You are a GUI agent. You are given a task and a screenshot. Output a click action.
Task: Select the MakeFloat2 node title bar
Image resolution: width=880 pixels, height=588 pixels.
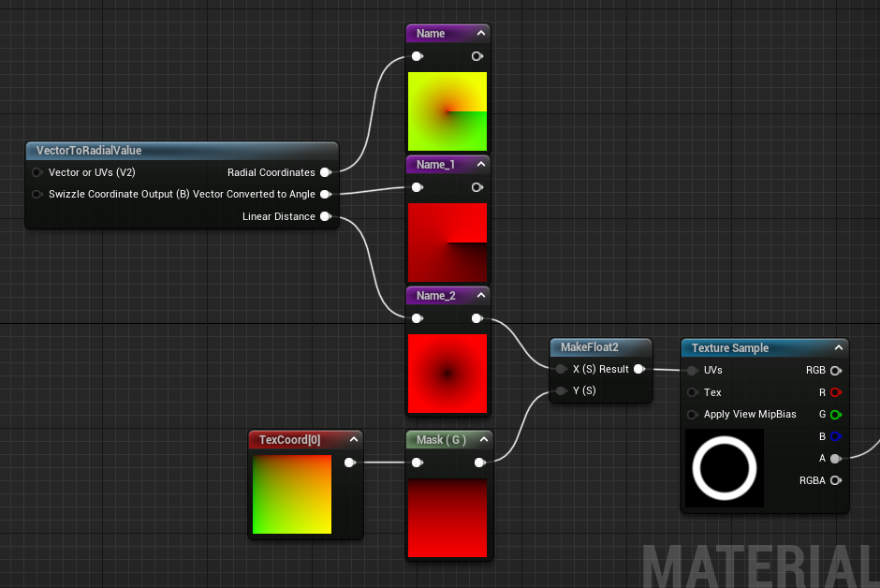[600, 347]
